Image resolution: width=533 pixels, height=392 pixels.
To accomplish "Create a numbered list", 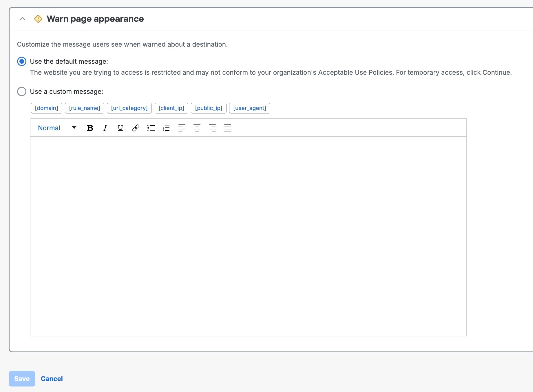I will (167, 128).
